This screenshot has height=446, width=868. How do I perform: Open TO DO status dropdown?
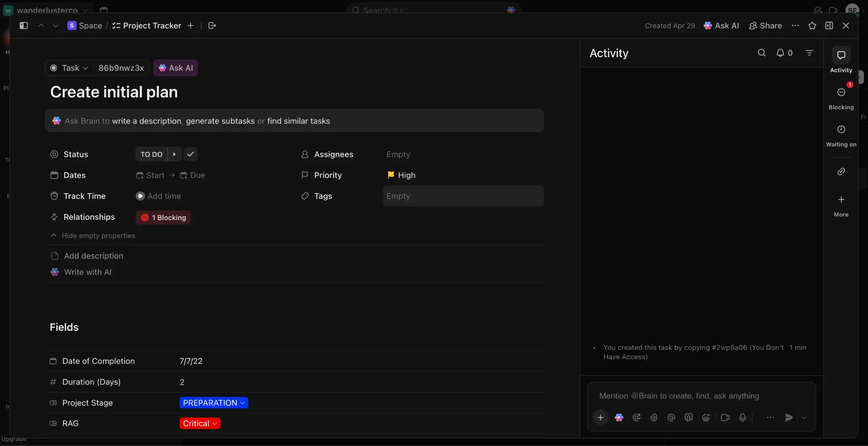click(151, 154)
